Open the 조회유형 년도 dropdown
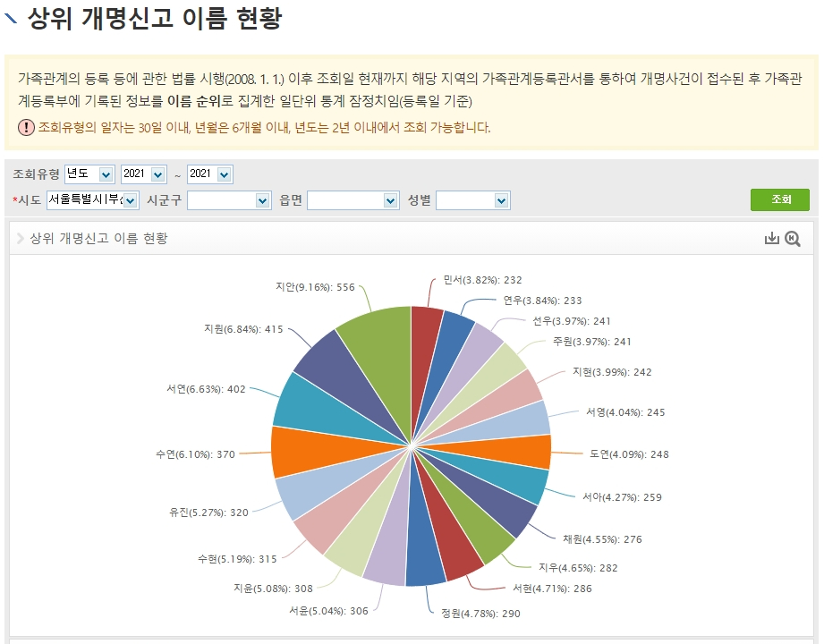Screen dimensions: 824x644 89,174
